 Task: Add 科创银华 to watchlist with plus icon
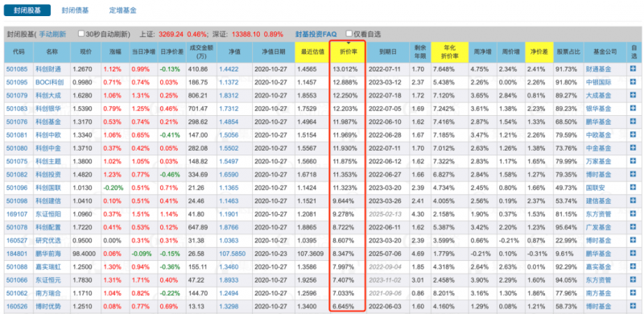[x=634, y=109]
